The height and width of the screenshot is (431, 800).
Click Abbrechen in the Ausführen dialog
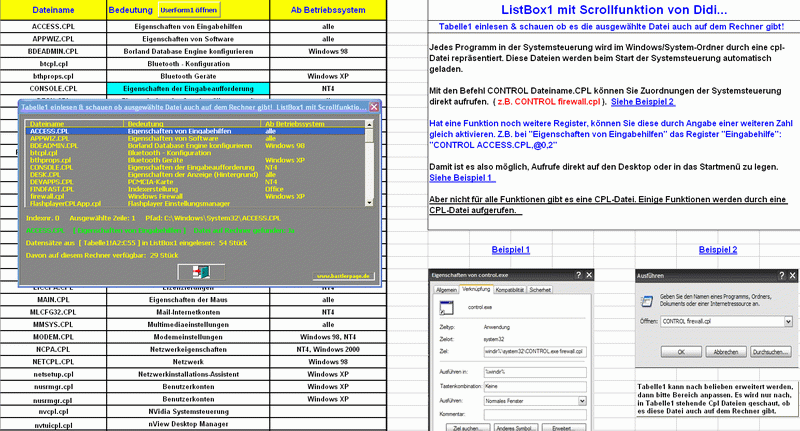[x=726, y=352]
